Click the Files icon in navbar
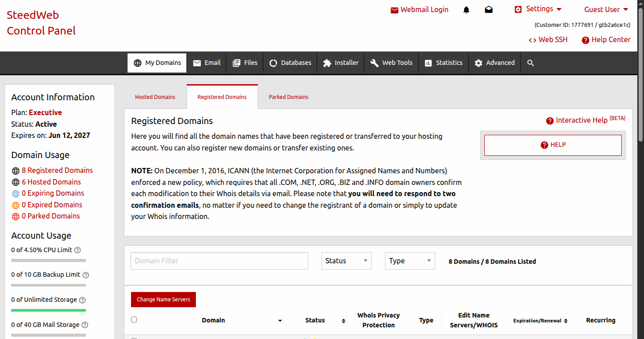 [x=237, y=63]
